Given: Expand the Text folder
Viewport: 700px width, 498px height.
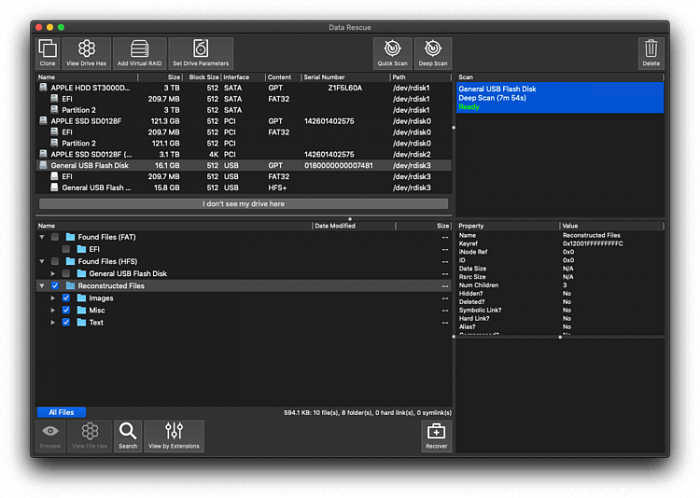Looking at the screenshot, I should [53, 322].
